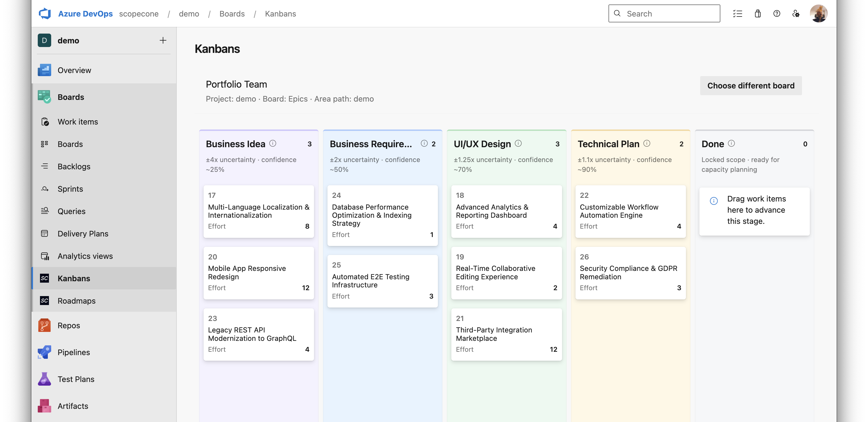Show info for Business Idea column
868x422 pixels.
(x=273, y=143)
